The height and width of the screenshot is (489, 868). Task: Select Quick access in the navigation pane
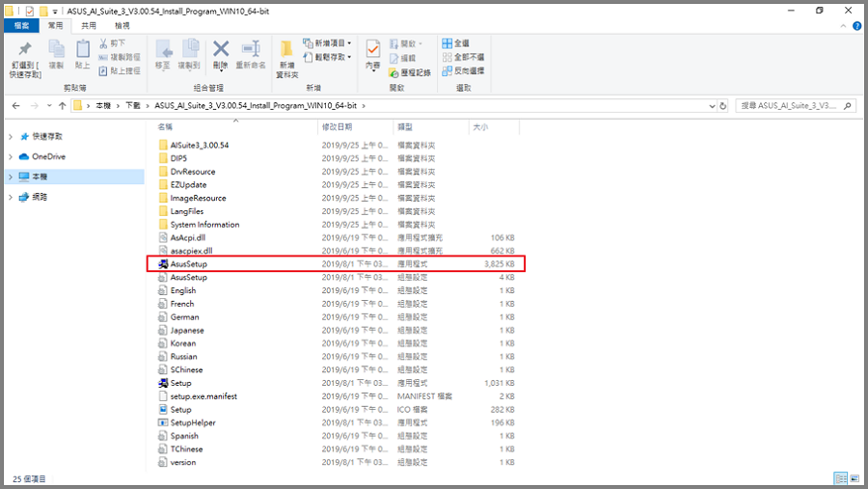click(x=47, y=136)
